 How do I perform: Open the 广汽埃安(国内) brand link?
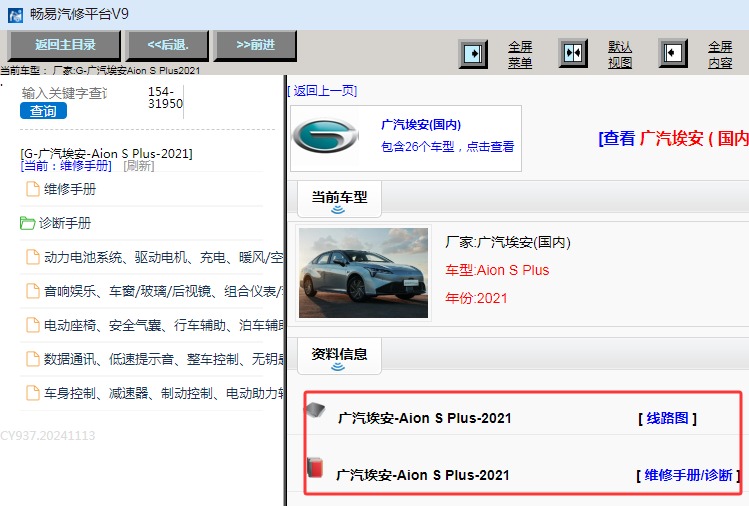[421, 125]
